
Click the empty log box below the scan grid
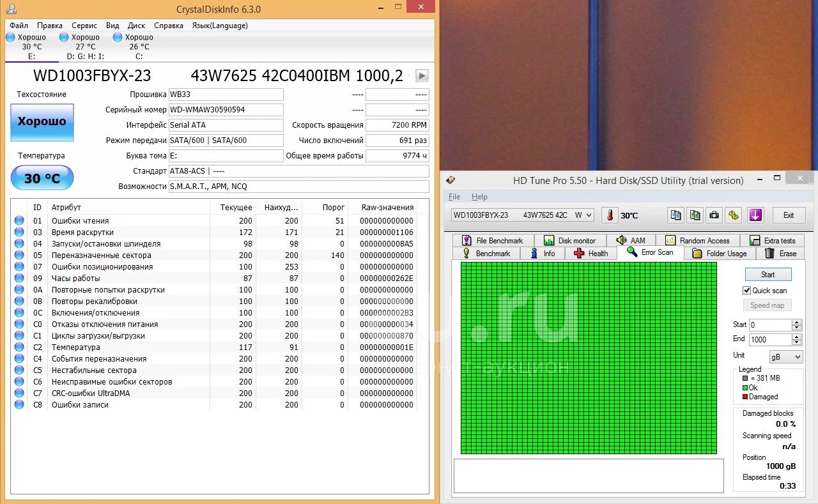pos(589,476)
